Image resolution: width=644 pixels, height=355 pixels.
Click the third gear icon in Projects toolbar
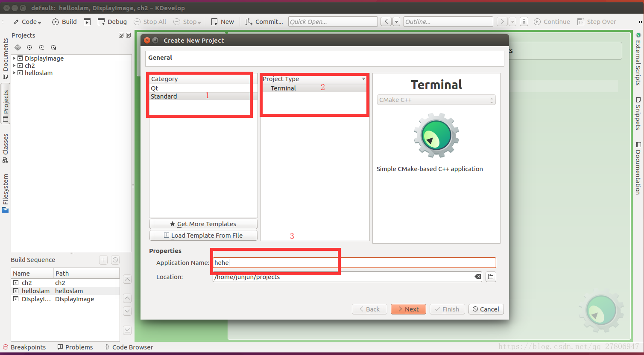(x=41, y=47)
